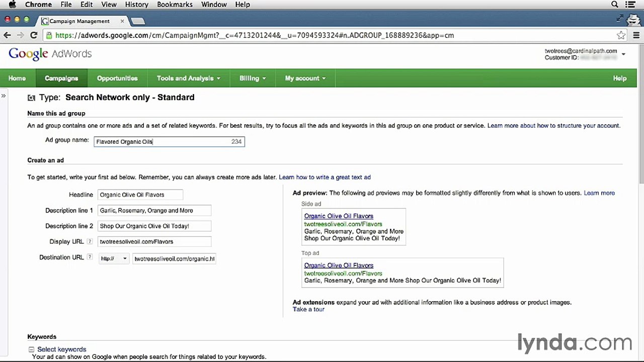Open Display URL help question mark

pos(90,242)
